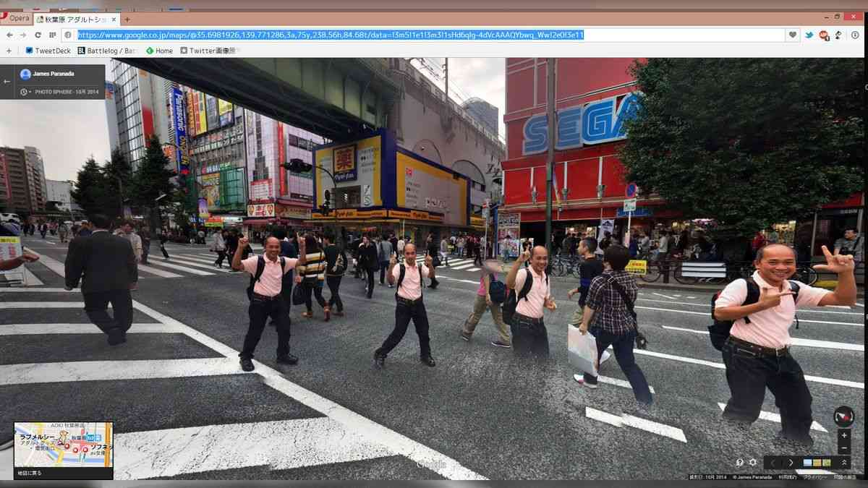
Task: Open the Opera menu button
Action: (x=15, y=19)
